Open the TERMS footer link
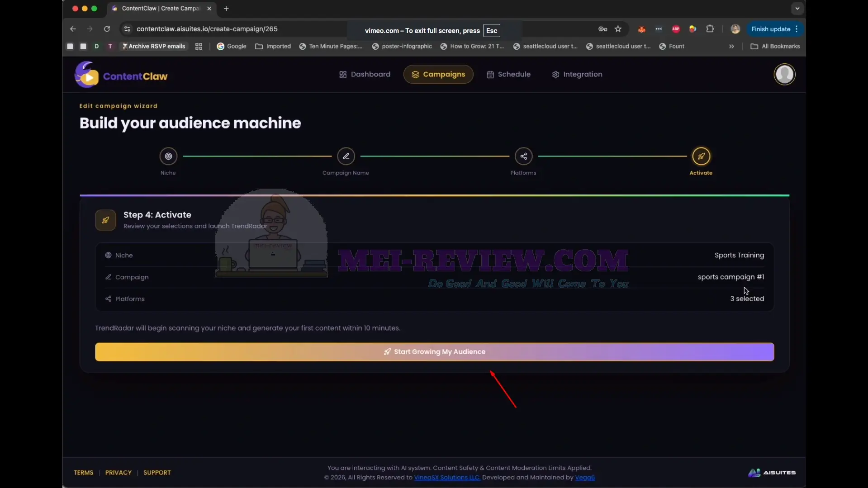 (84, 473)
